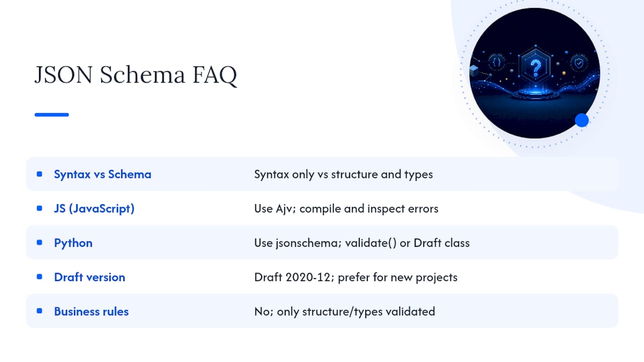The height and width of the screenshot is (362, 644).
Task: Click text 'No; only structure/types validated'
Action: 345,311
